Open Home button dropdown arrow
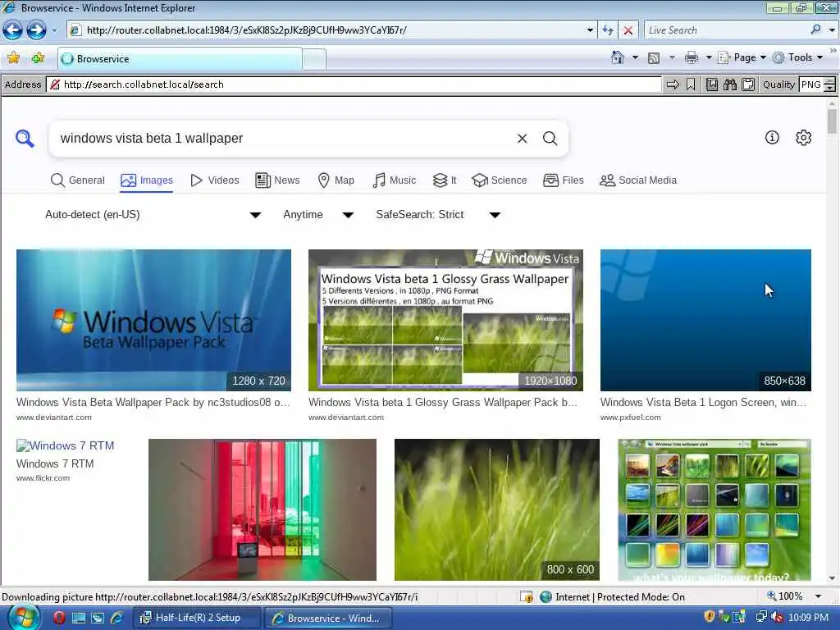This screenshot has width=840, height=630. [636, 57]
